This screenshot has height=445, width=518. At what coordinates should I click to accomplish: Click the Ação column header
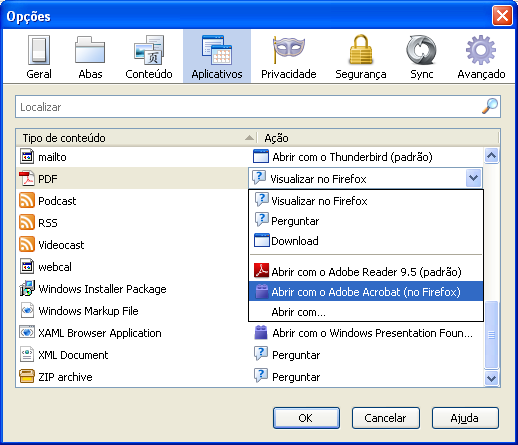tap(378, 138)
